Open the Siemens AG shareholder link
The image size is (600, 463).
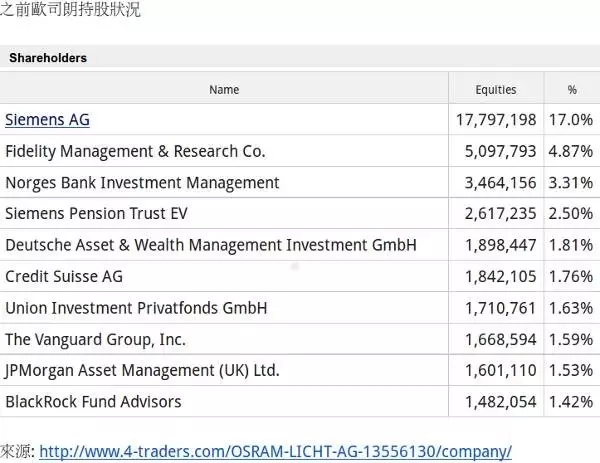pyautogui.click(x=47, y=120)
